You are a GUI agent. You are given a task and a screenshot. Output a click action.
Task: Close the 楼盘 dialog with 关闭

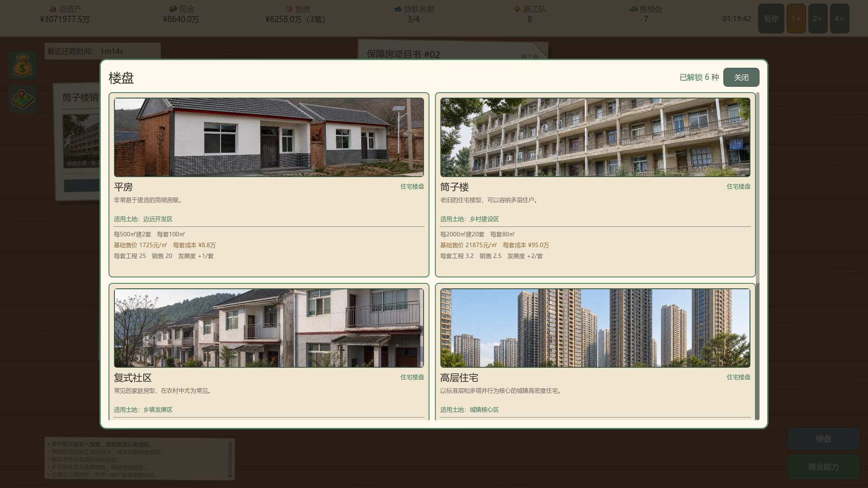pyautogui.click(x=741, y=77)
